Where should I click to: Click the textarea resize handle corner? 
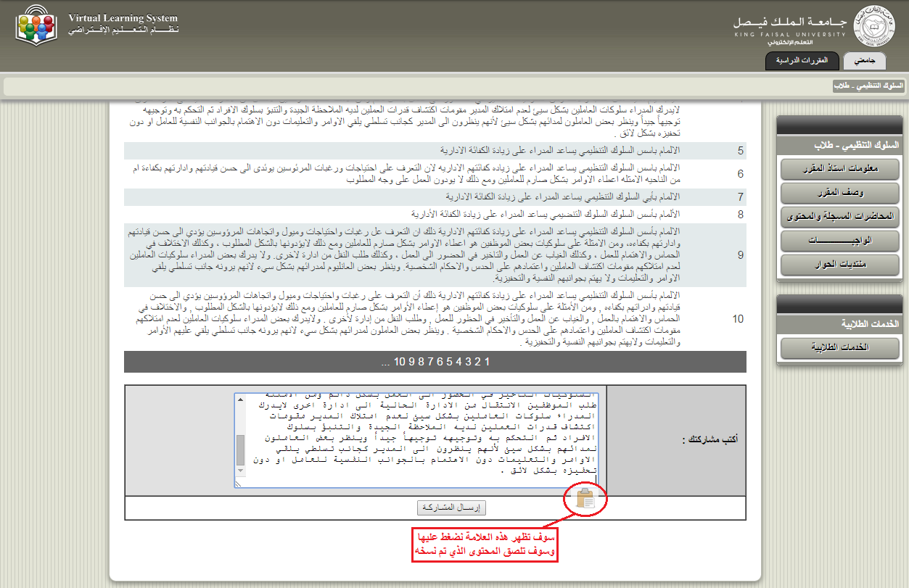point(239,483)
